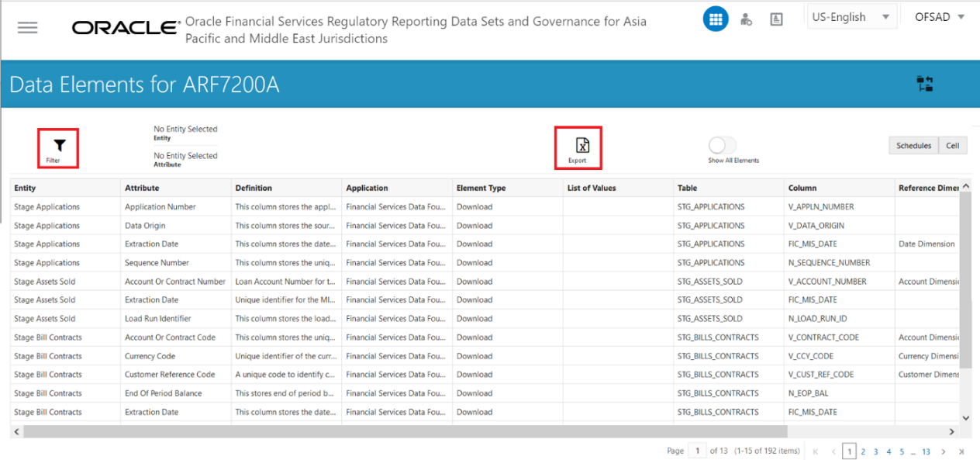Go to page 5
980x460 pixels.
click(902, 451)
